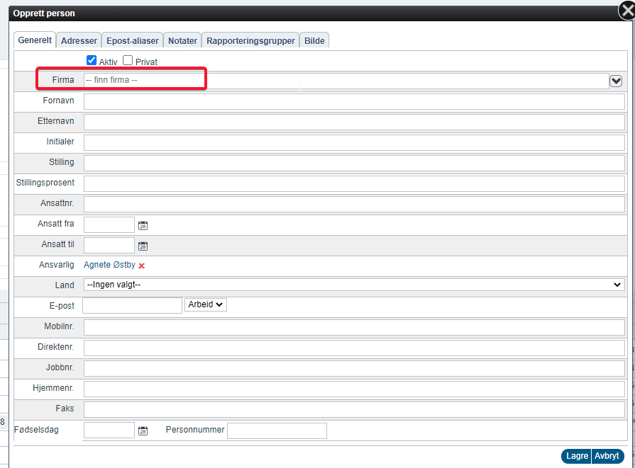
Task: Focus the E-post input field
Action: [x=133, y=305]
